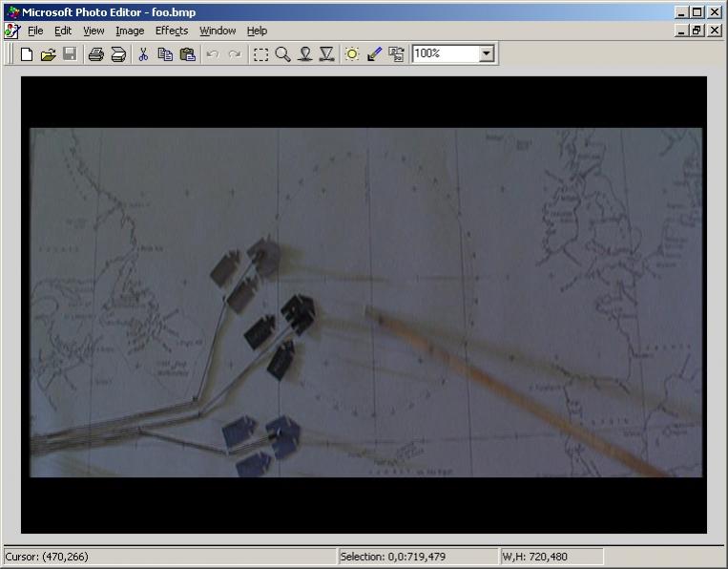Activate the Zoom magnifier tool
This screenshot has width=728, height=569.
282,54
